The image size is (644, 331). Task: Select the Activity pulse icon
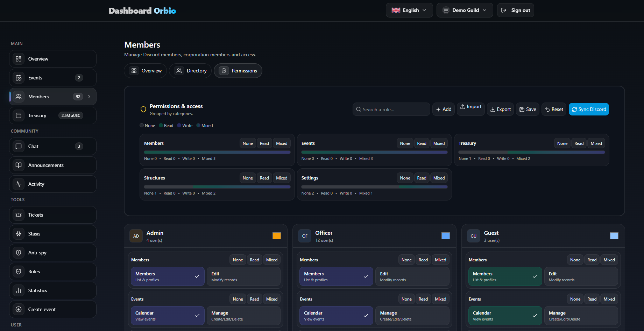[x=19, y=184]
